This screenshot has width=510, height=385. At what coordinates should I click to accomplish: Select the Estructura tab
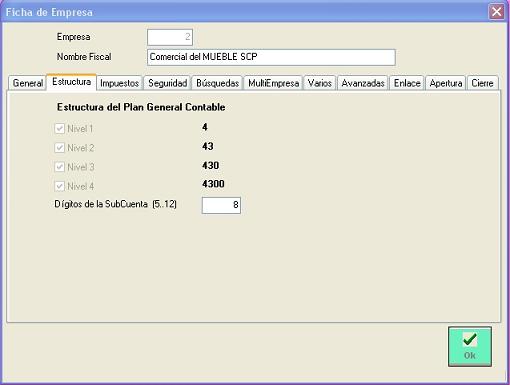(x=71, y=82)
